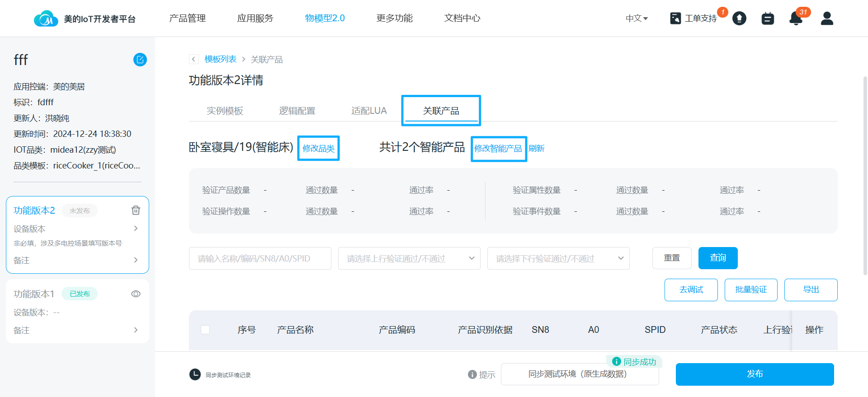Click the notification bell icon
This screenshot has width=868, height=397.
[796, 19]
